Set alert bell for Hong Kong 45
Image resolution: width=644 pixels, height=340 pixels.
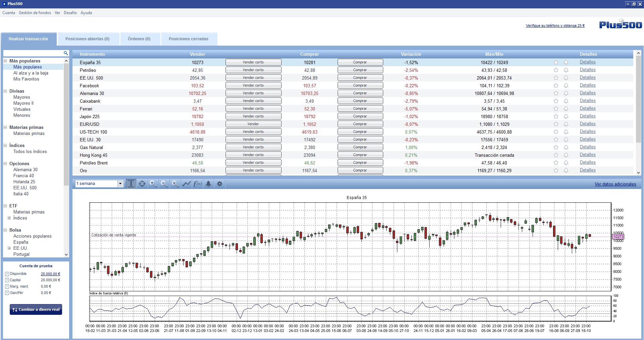point(566,155)
